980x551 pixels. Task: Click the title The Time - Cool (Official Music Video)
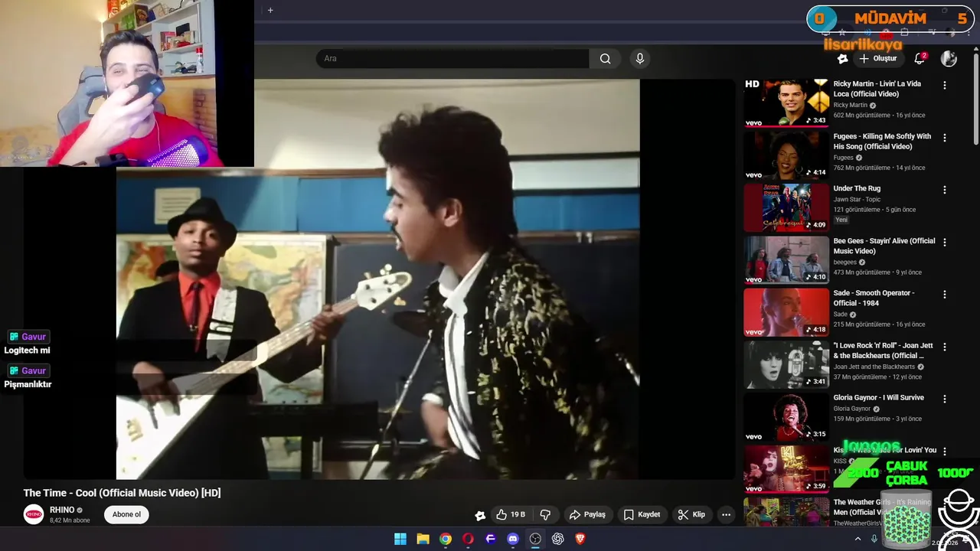click(122, 493)
